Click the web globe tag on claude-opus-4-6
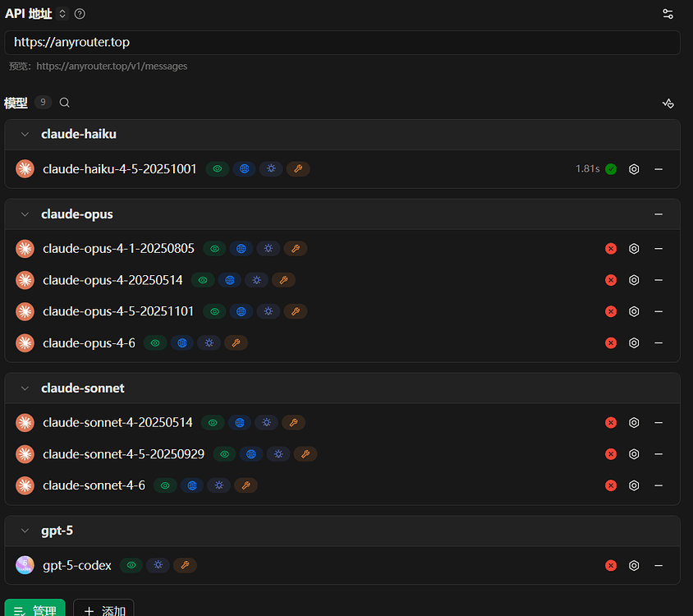693x616 pixels. coord(182,342)
